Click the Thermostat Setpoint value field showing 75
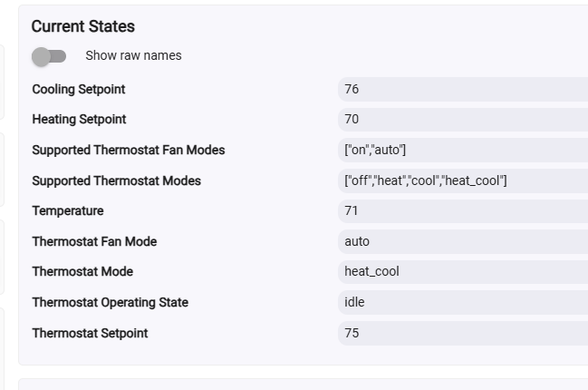588x390 pixels. point(462,333)
